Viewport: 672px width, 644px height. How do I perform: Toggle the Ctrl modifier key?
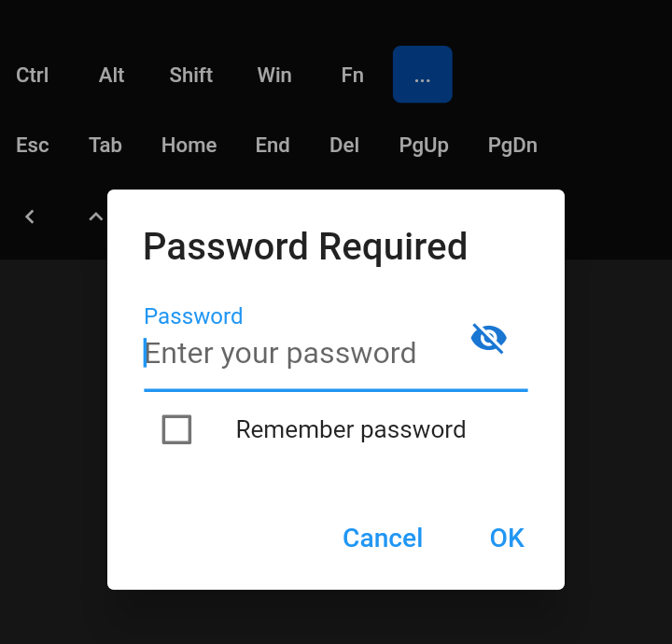click(33, 75)
